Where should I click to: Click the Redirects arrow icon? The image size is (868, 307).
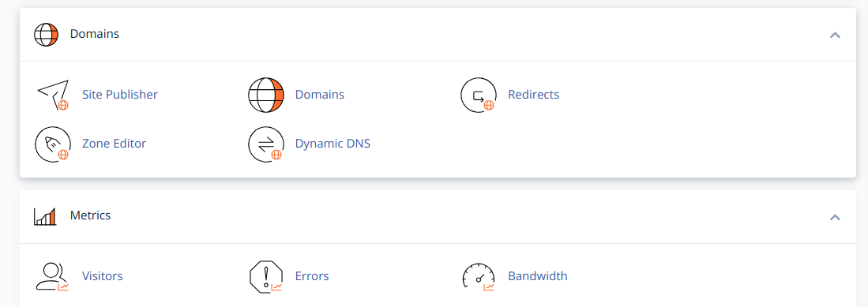coord(479,95)
